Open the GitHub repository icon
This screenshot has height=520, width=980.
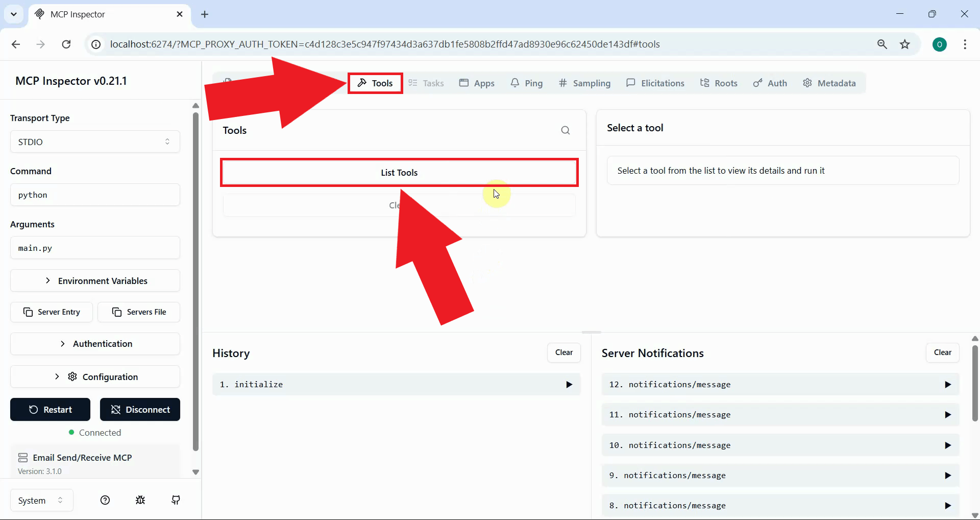pos(176,500)
